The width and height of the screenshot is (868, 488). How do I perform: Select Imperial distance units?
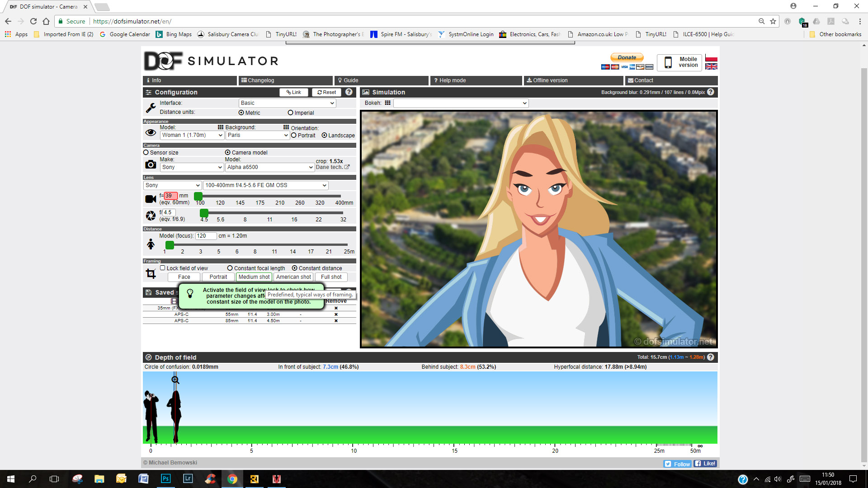(291, 113)
